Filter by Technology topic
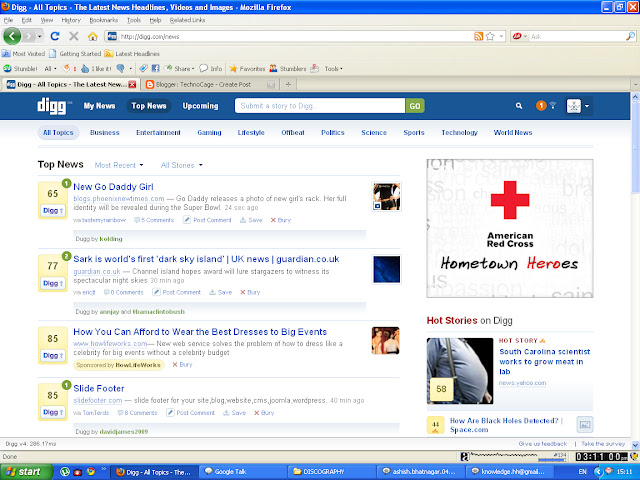 click(459, 132)
